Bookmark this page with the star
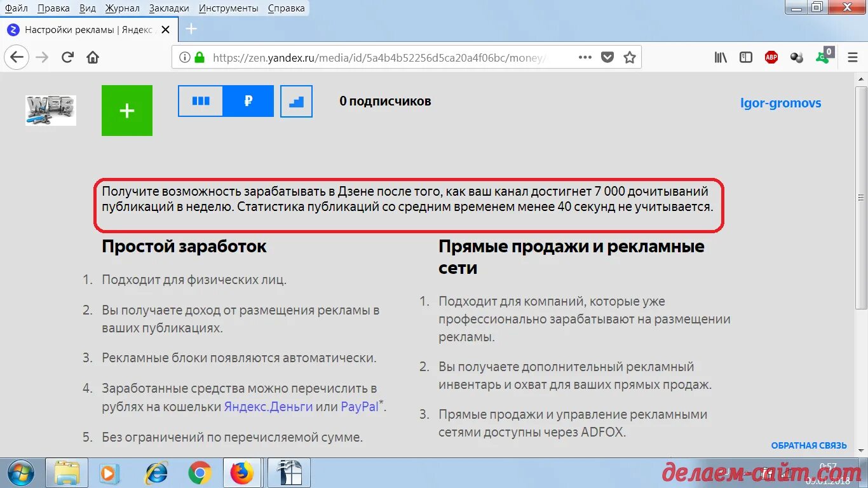Screen dimensions: 868x488 [x=630, y=57]
